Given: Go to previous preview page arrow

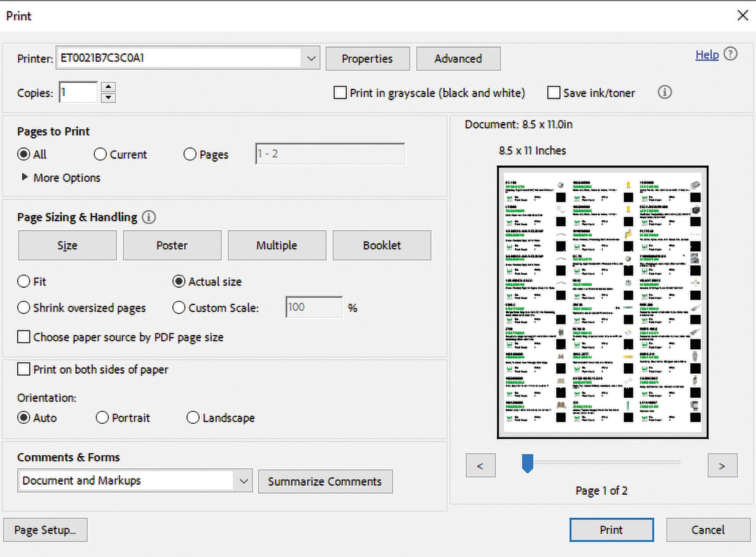Looking at the screenshot, I should (x=480, y=465).
